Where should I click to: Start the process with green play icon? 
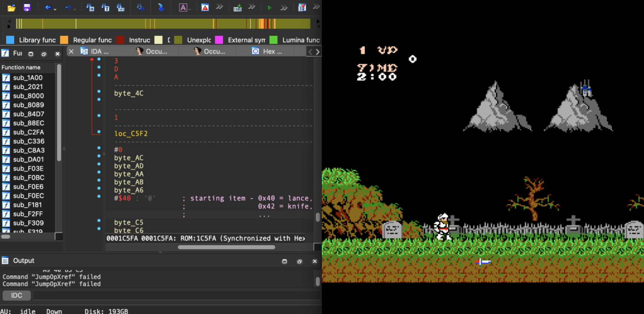[x=269, y=7]
